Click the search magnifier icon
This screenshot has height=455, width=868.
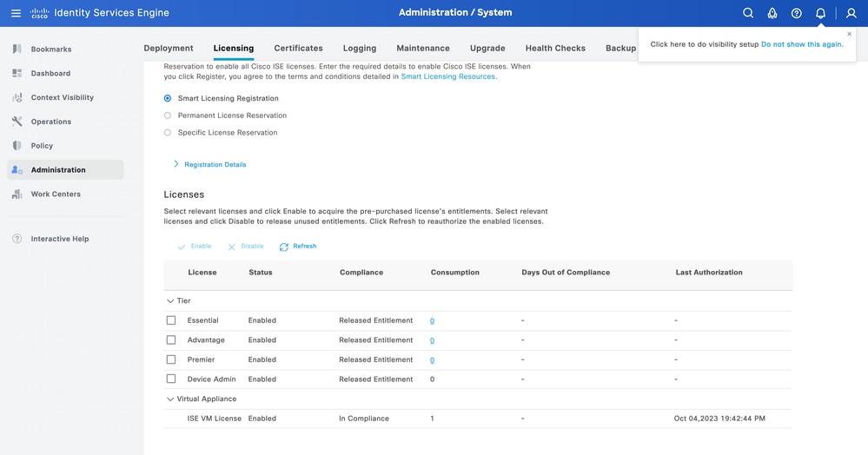(x=748, y=13)
